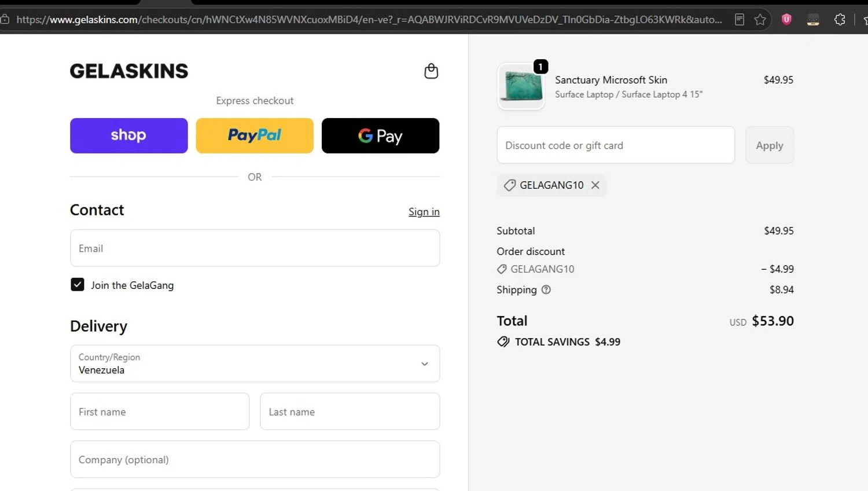The width and height of the screenshot is (868, 491).
Task: Focus the Company (optional) field
Action: (x=255, y=460)
